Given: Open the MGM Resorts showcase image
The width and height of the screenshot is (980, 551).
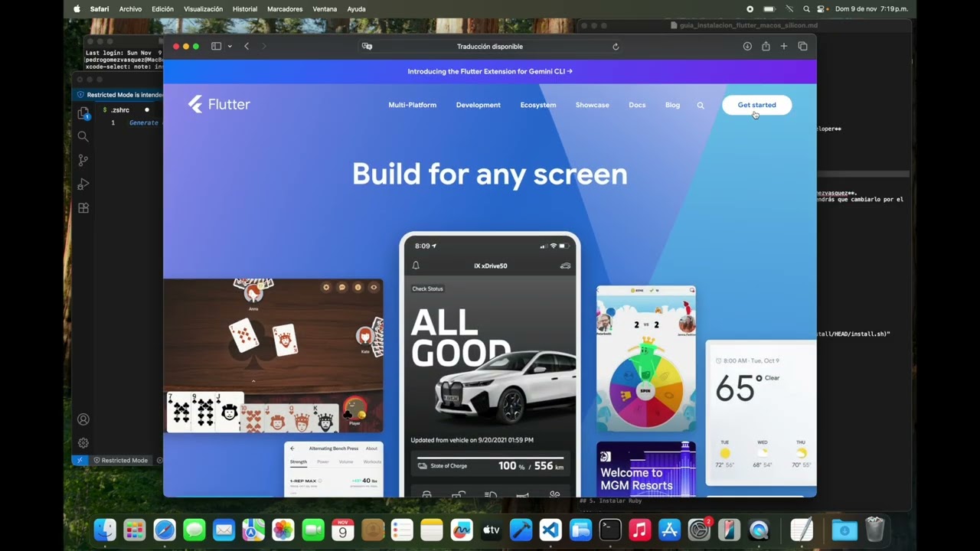Looking at the screenshot, I should click(x=646, y=469).
